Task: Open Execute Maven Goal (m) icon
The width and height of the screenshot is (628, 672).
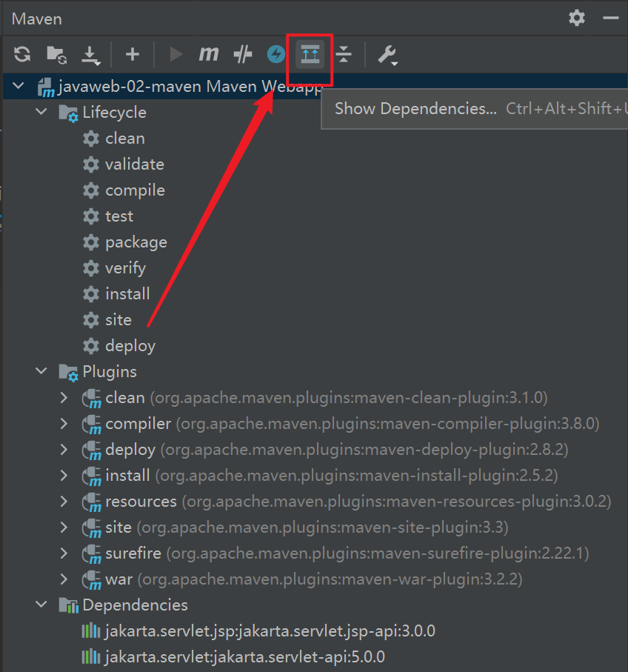Action: [x=209, y=54]
